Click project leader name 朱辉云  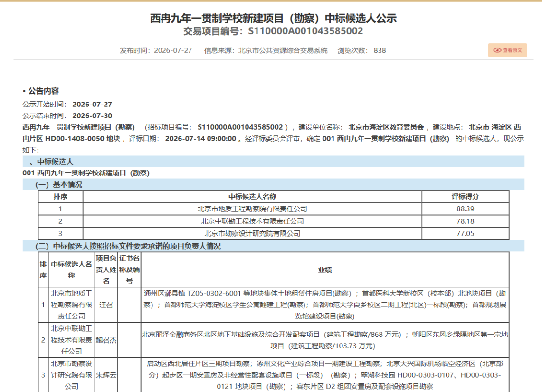[106, 375]
